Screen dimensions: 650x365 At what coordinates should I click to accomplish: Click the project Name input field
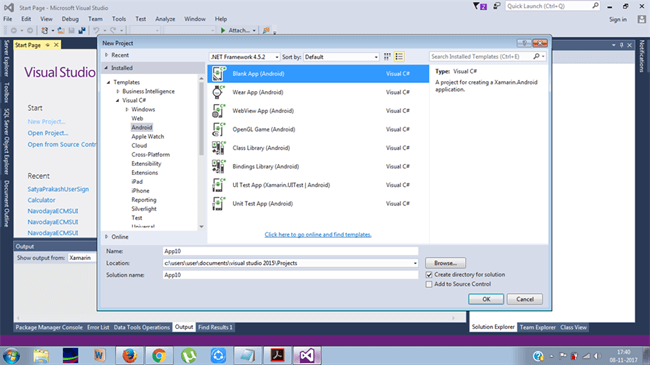tap(290, 251)
